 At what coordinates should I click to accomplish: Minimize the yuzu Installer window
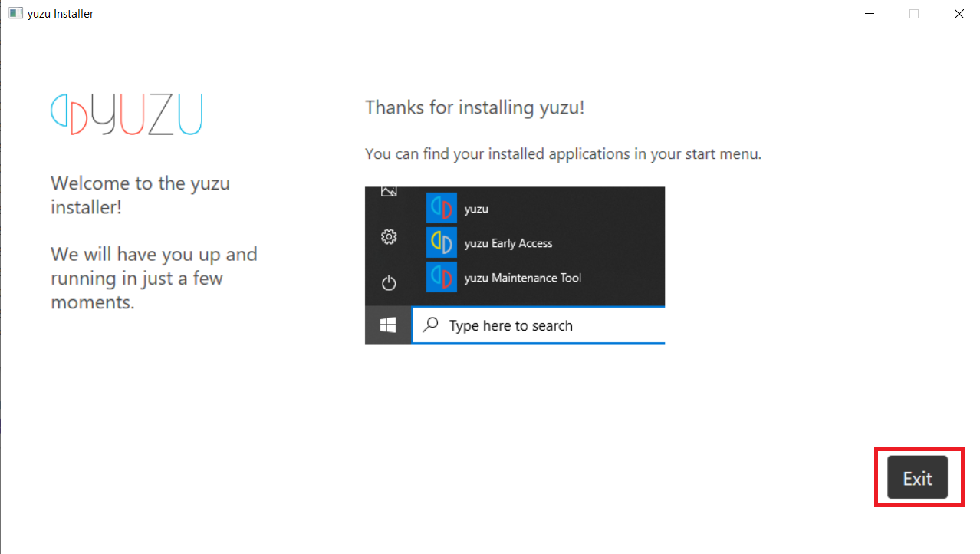870,14
